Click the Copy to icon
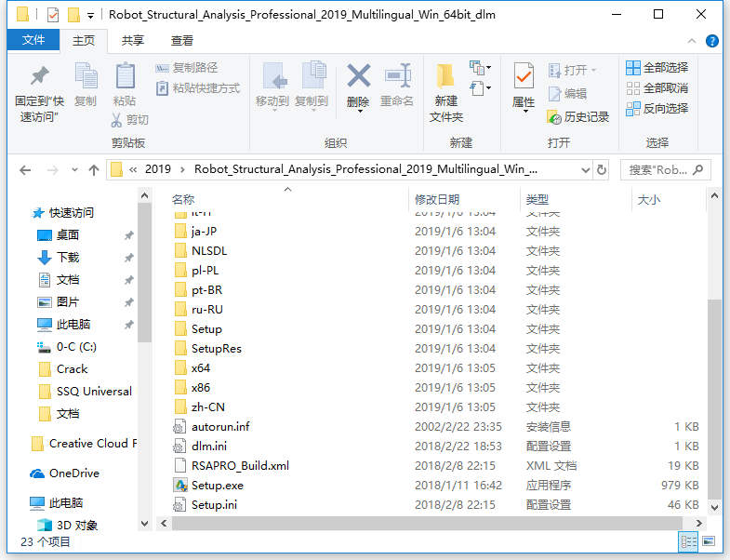Image resolution: width=730 pixels, height=560 pixels. (312, 75)
